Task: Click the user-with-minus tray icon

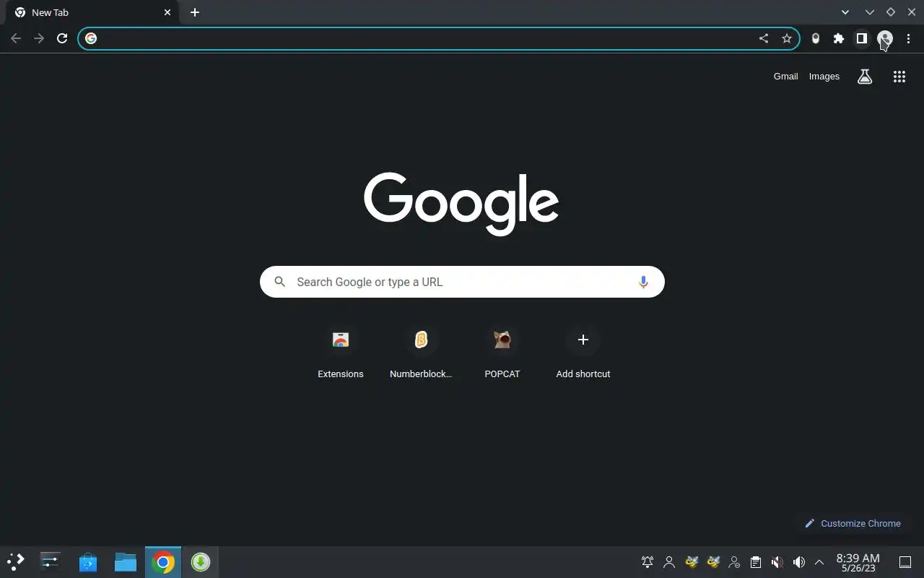Action: (734, 562)
